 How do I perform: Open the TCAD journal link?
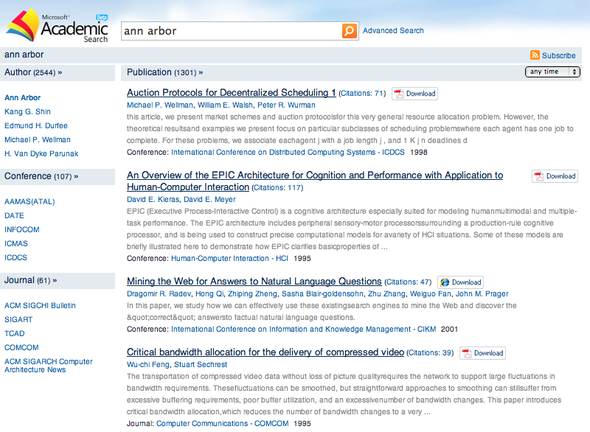click(14, 333)
